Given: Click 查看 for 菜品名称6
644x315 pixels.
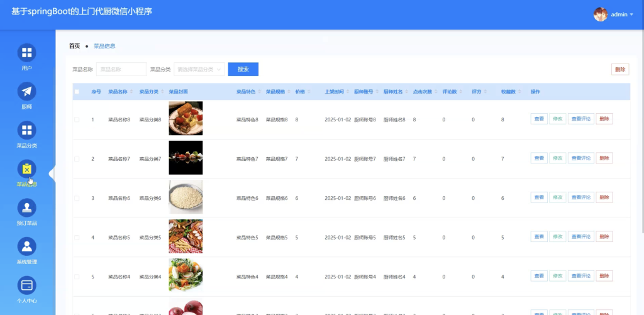Looking at the screenshot, I should (x=539, y=197).
